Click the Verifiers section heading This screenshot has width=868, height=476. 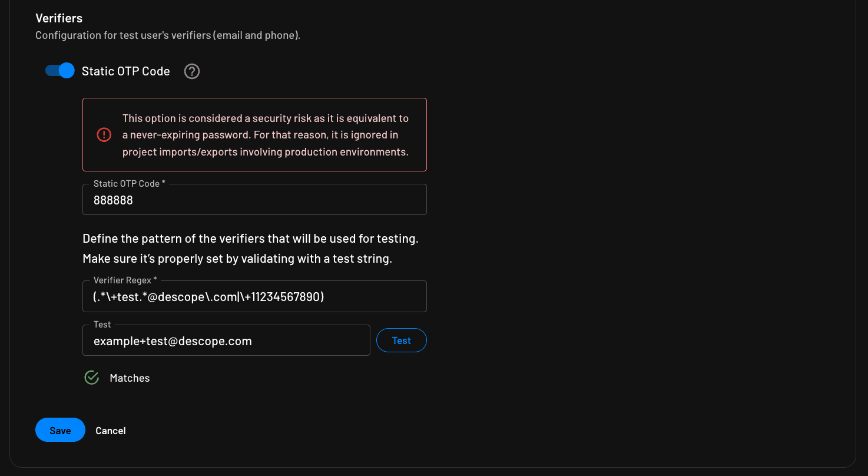(x=59, y=18)
